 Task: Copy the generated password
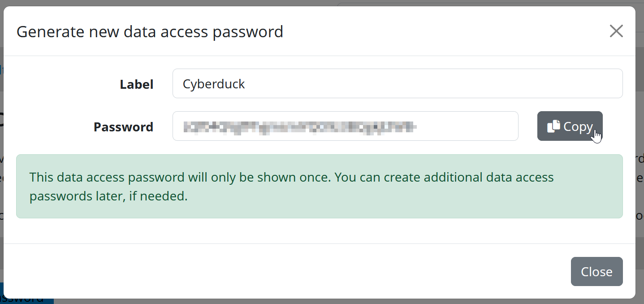coord(570,126)
